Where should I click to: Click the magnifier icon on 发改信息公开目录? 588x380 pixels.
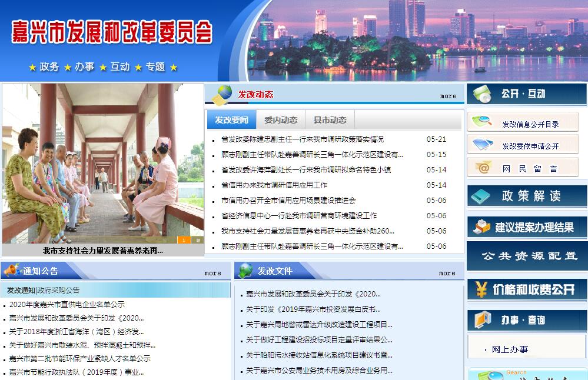pyautogui.click(x=483, y=122)
